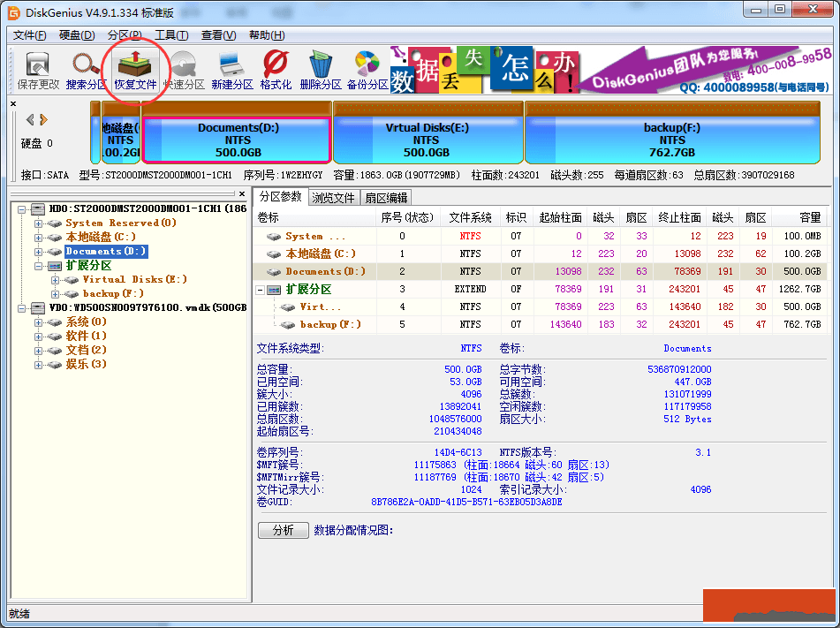Click the 容量 column header
The height and width of the screenshot is (628, 840).
click(x=800, y=217)
